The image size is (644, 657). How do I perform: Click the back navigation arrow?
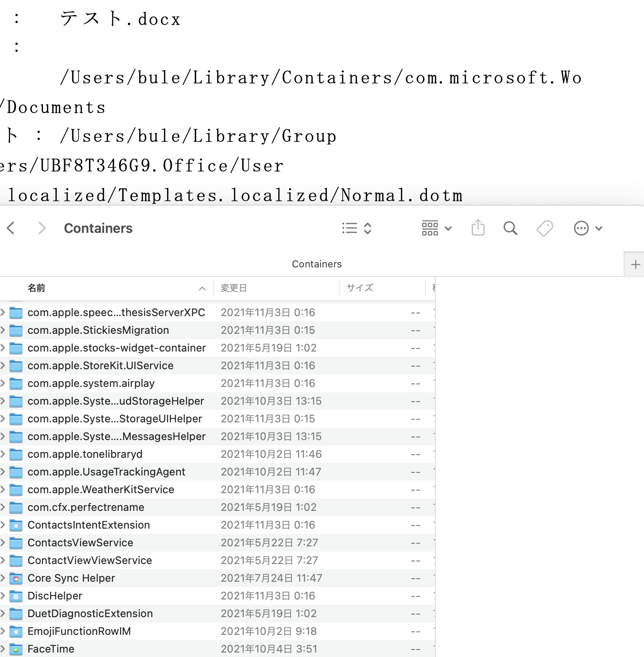pos(11,228)
